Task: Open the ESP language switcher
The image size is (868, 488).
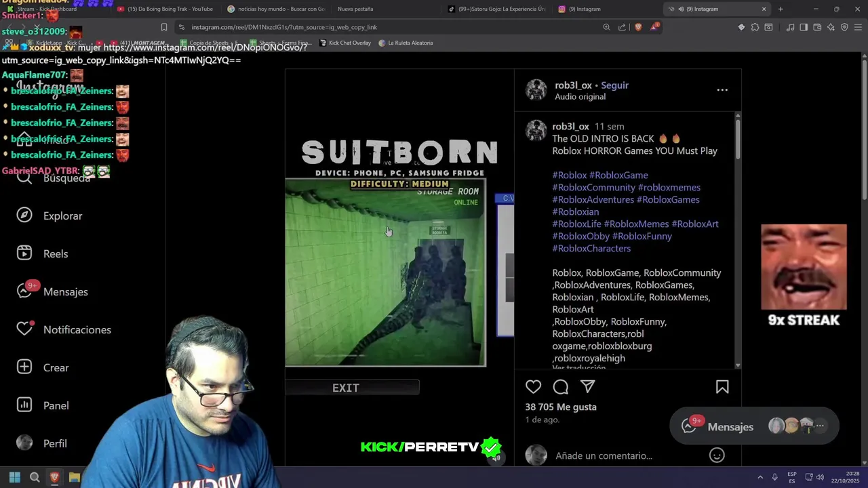Action: (x=792, y=477)
